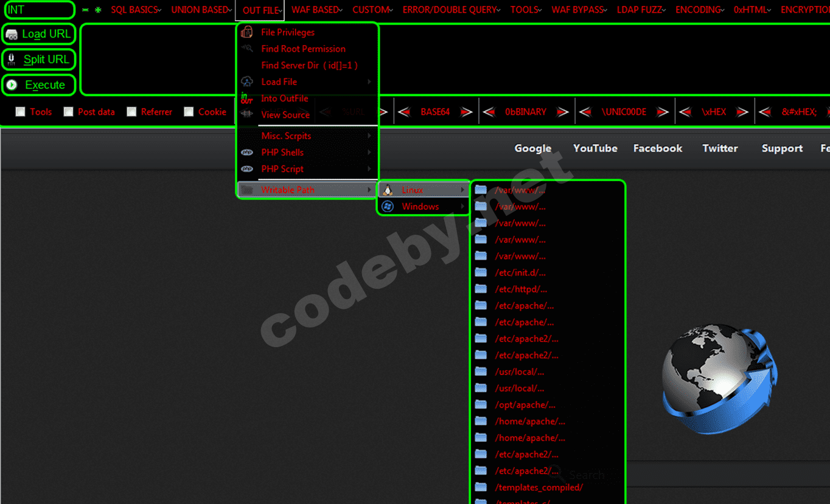Open the Support link
Image resolution: width=830 pixels, height=504 pixels.
coord(782,148)
